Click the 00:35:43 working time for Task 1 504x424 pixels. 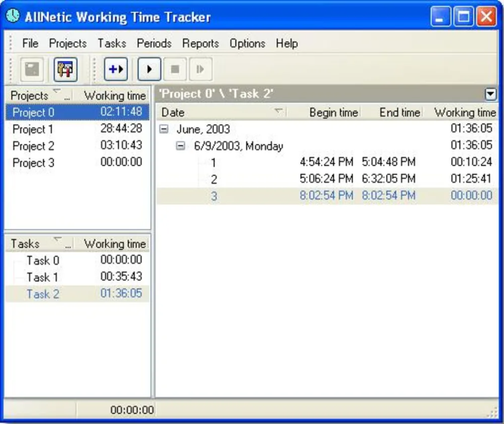click(x=121, y=277)
